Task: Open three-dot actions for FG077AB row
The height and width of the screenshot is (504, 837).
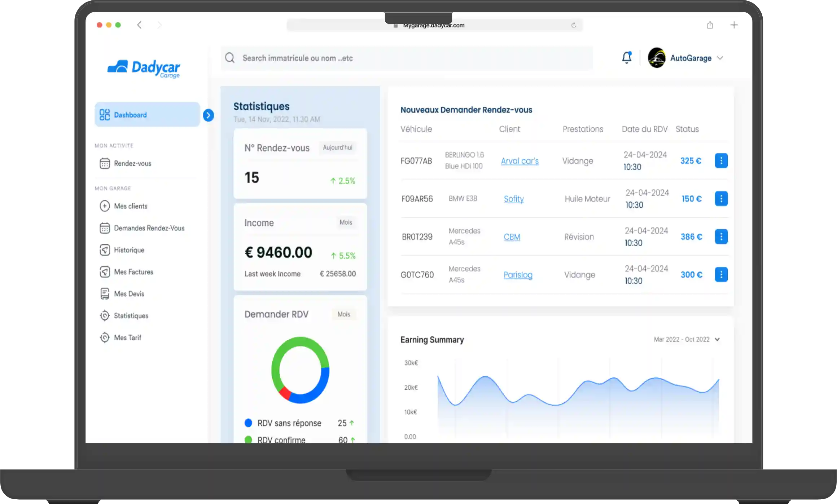Action: point(721,161)
